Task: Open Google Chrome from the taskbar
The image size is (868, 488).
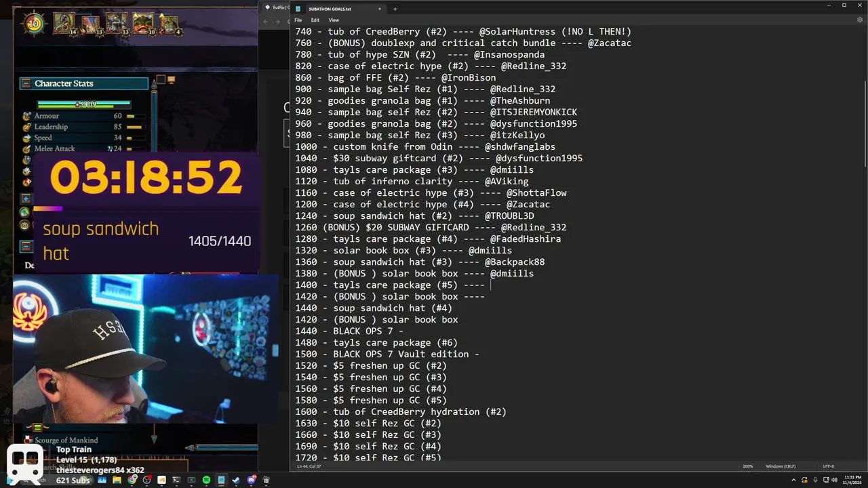Action: pyautogui.click(x=132, y=480)
